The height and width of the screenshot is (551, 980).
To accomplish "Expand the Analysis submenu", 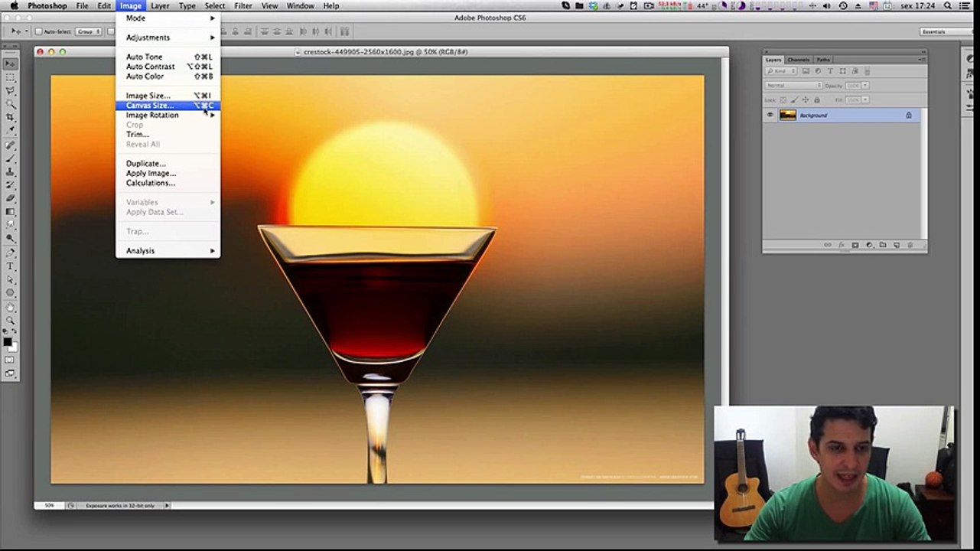I will click(x=168, y=251).
